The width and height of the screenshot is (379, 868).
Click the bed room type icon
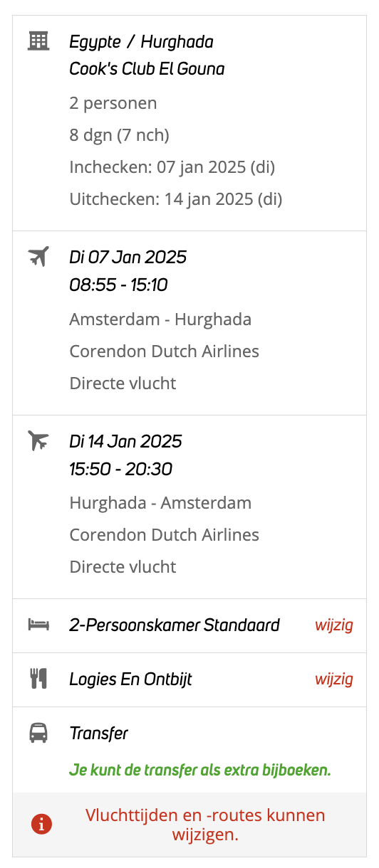[38, 625]
